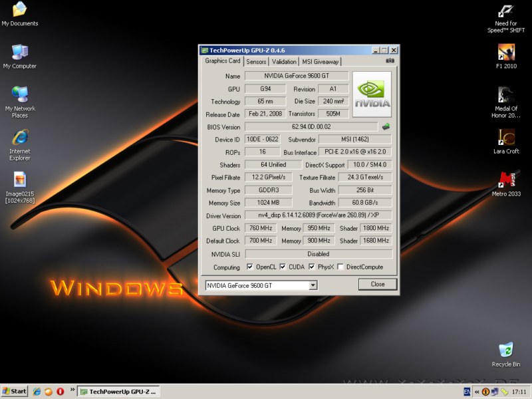Open Medal Of Honor desktop shortcut

coord(506,94)
